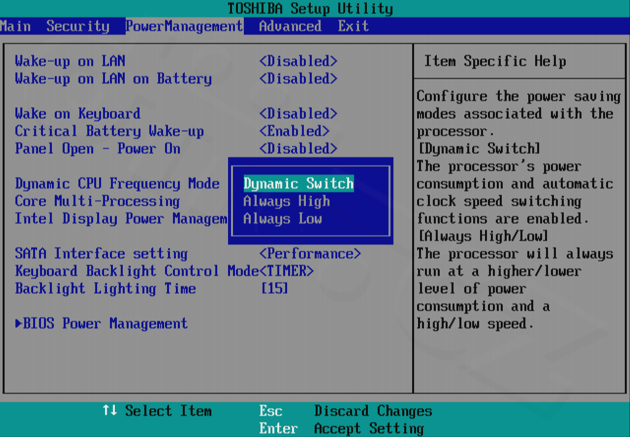Click the Esc key hint
The image size is (630, 437).
pos(271,411)
